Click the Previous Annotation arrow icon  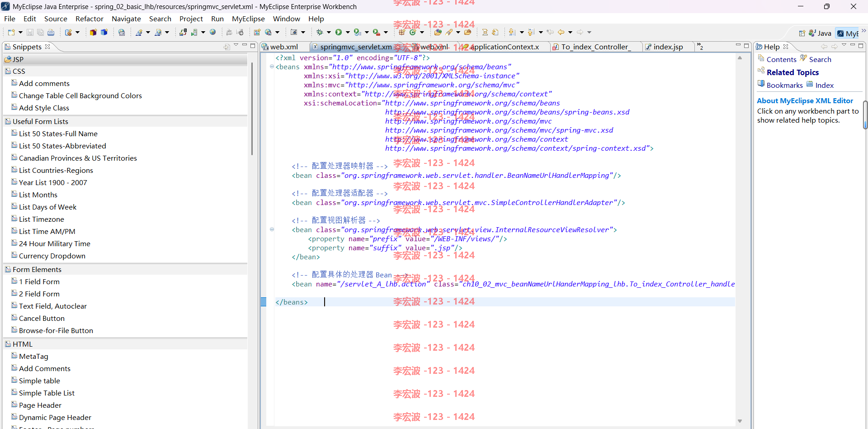[531, 32]
